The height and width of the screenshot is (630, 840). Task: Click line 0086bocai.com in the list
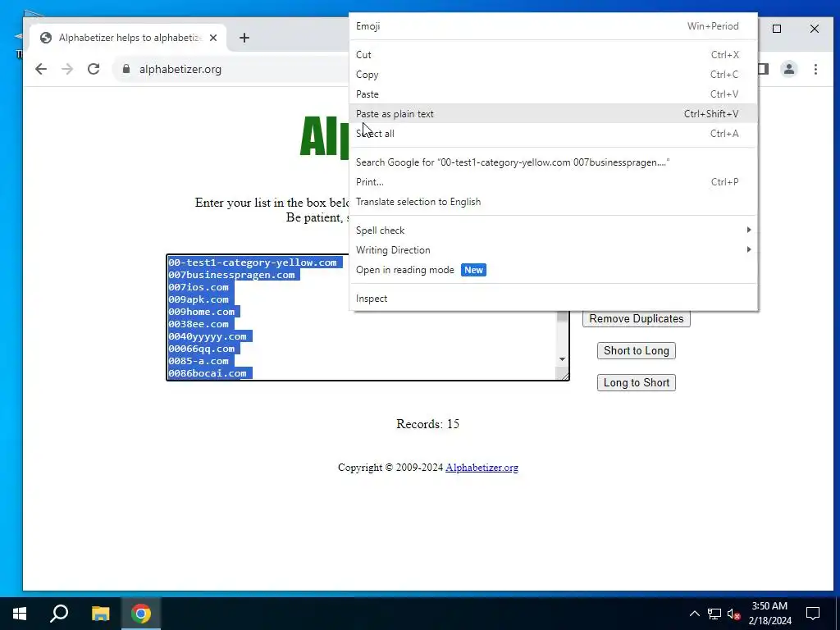point(208,373)
